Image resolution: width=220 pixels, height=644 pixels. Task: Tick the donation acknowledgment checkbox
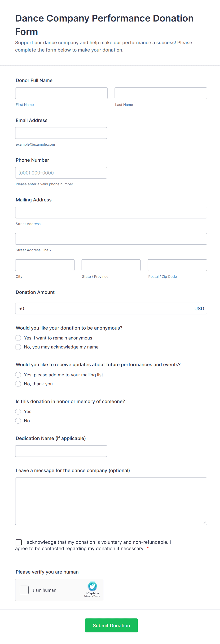19,542
